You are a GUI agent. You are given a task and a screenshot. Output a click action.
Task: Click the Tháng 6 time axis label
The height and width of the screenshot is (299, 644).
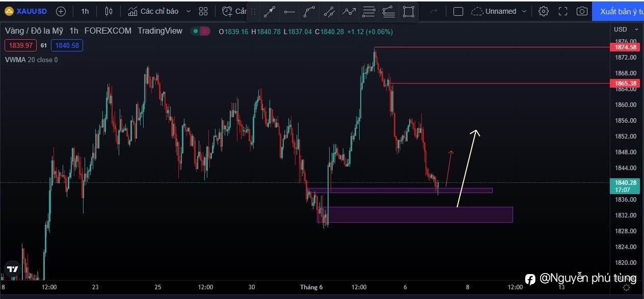(311, 287)
